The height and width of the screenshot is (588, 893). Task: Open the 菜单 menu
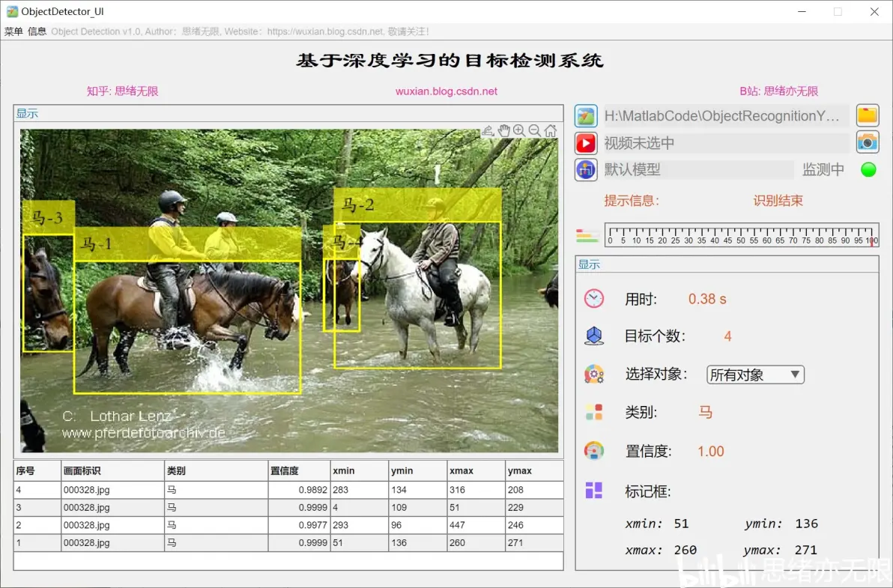coord(13,31)
